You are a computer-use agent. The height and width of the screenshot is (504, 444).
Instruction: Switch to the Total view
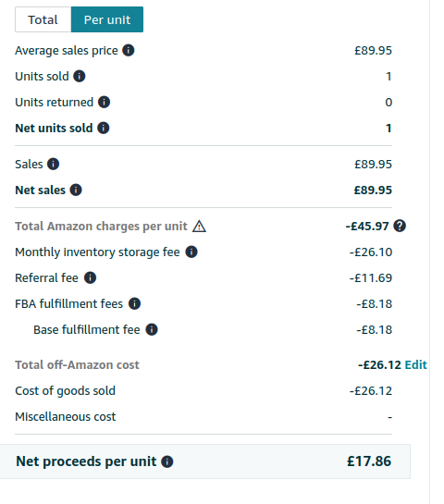43,19
